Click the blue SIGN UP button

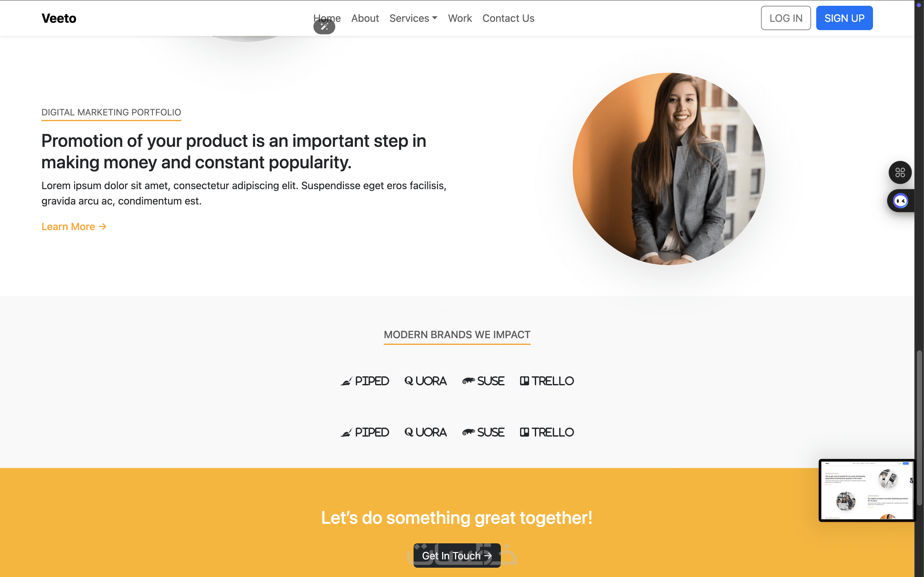844,18
